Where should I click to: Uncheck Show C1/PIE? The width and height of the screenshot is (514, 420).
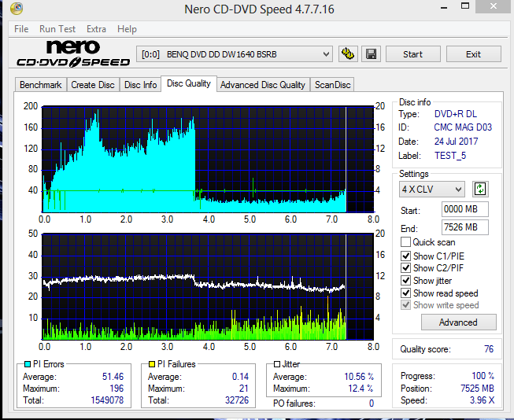click(x=405, y=256)
